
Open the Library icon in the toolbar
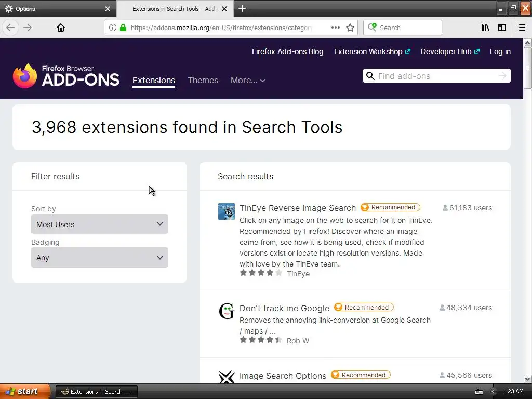pyautogui.click(x=485, y=28)
